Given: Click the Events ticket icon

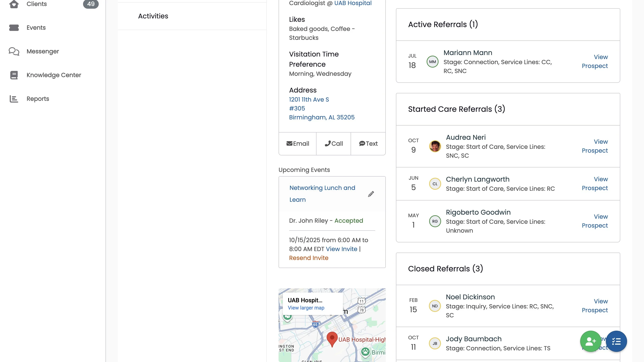Looking at the screenshot, I should tap(14, 28).
